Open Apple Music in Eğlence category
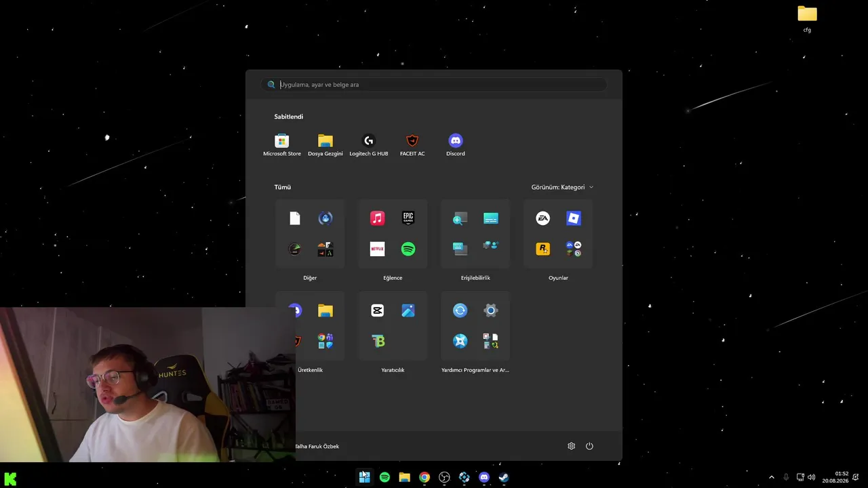The width and height of the screenshot is (868, 488). point(378,218)
